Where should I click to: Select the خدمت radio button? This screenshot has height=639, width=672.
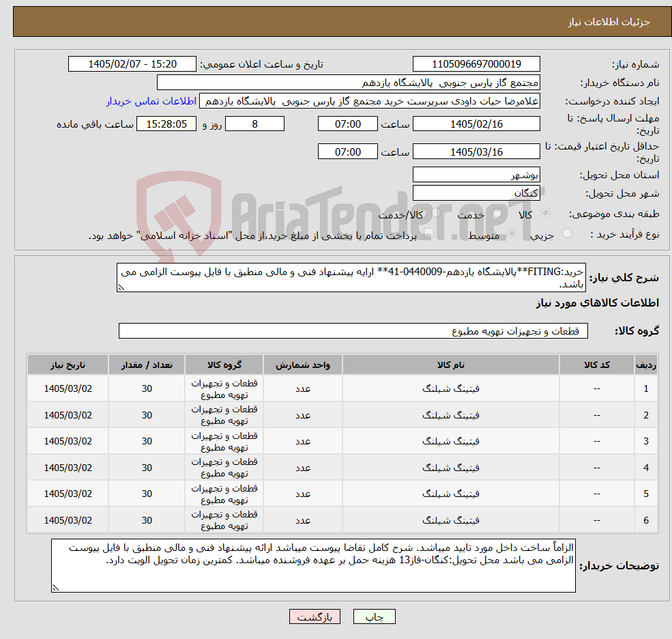tap(497, 213)
